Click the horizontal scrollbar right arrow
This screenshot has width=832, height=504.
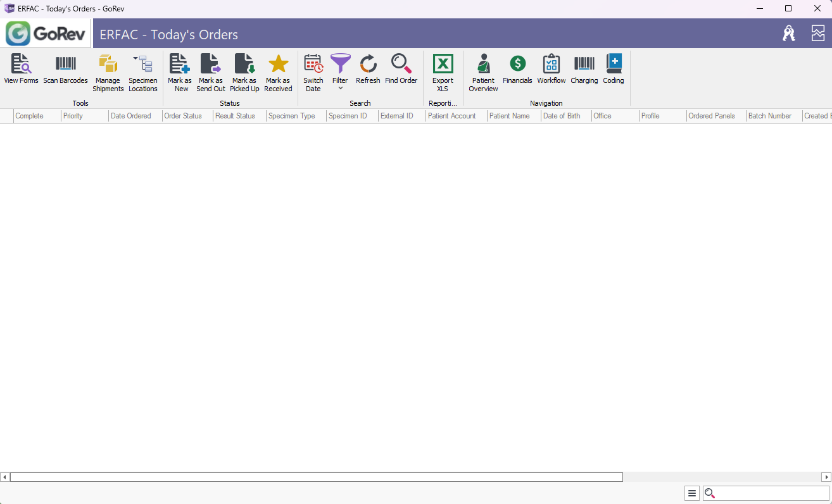(x=826, y=477)
